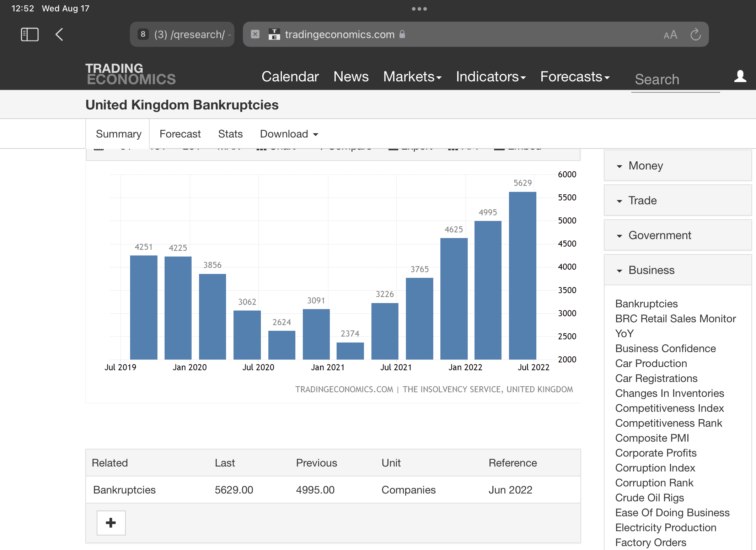
Task: Tap the three-dot multitasking indicator
Action: [x=419, y=9]
